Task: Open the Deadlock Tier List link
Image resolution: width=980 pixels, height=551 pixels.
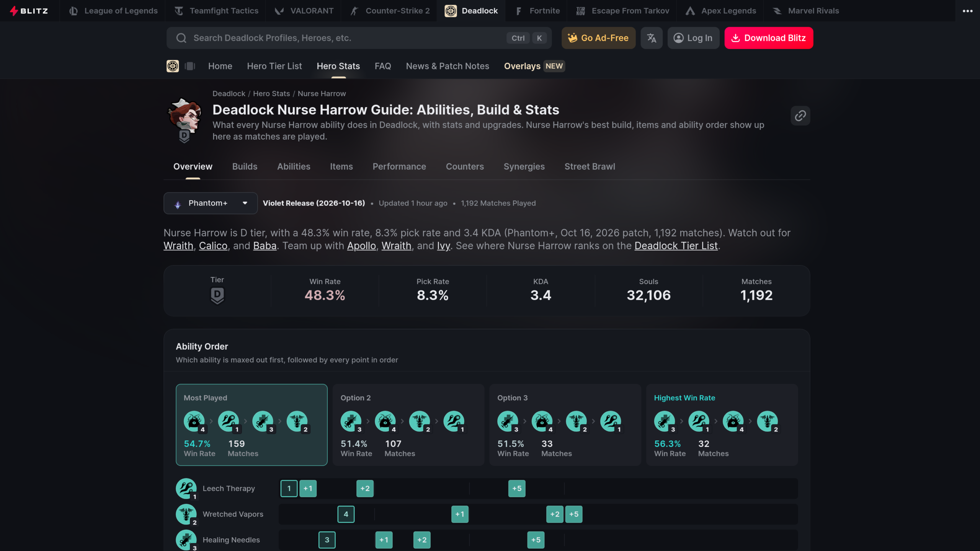Action: click(676, 246)
